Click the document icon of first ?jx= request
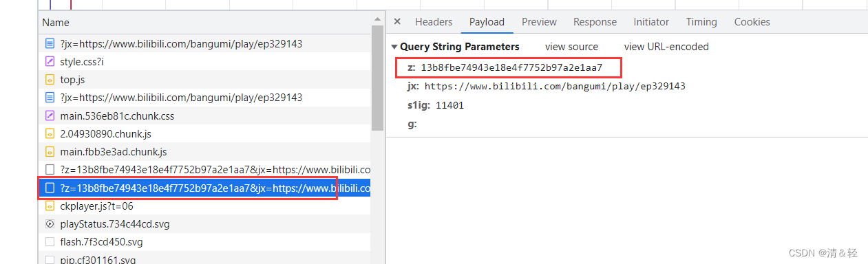Image resolution: width=868 pixels, height=264 pixels. tap(50, 44)
